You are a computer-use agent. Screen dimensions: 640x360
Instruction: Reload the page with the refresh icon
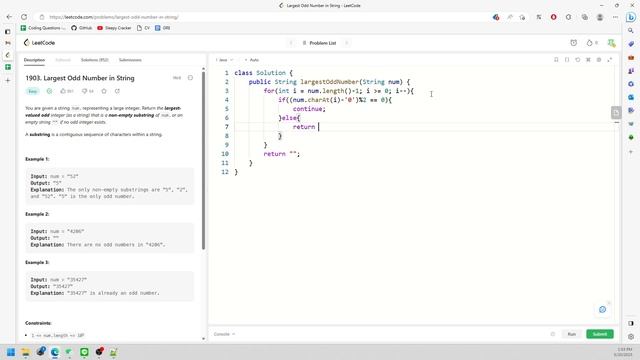[24, 17]
